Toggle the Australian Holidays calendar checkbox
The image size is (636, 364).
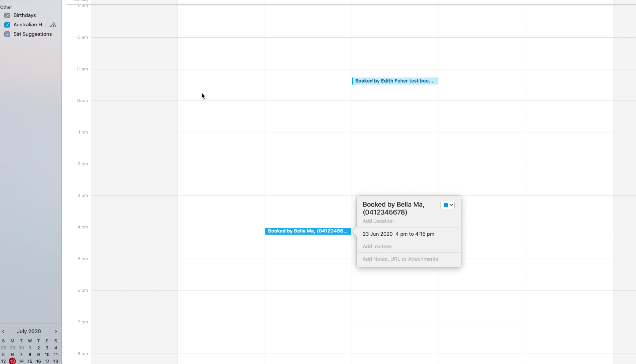coord(7,25)
